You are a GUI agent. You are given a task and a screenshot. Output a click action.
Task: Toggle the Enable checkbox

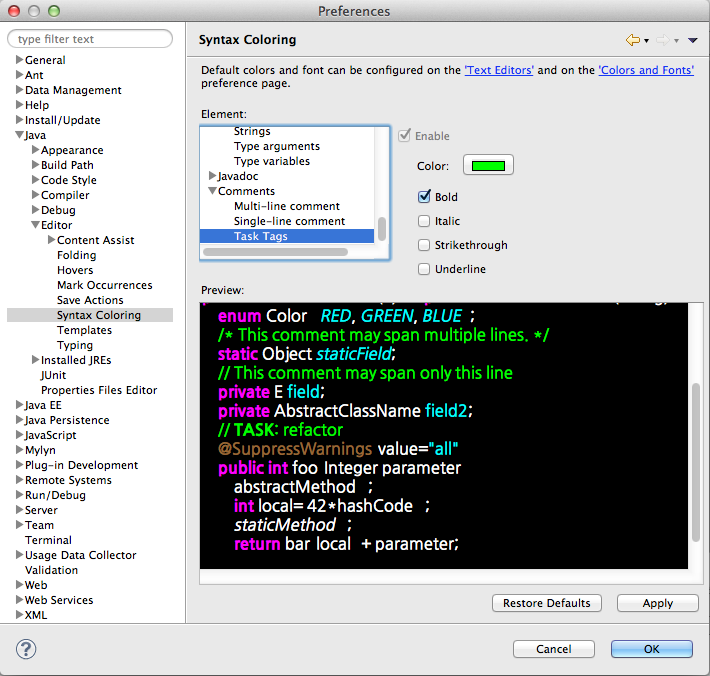pyautogui.click(x=404, y=135)
